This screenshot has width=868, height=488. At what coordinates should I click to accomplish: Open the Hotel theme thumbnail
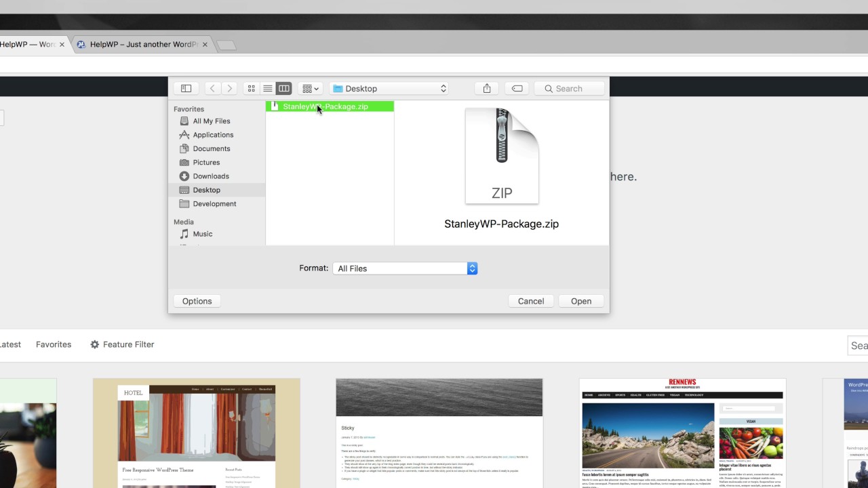197,433
